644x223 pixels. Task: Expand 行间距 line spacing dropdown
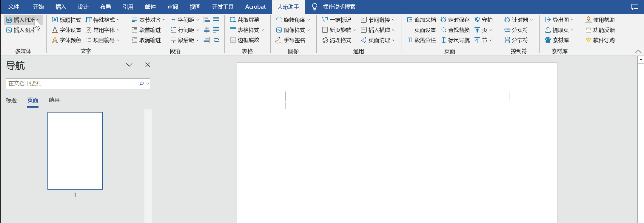pyautogui.click(x=198, y=30)
